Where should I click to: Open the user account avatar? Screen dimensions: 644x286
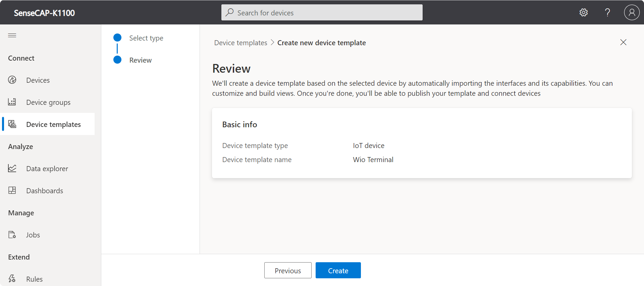[632, 12]
